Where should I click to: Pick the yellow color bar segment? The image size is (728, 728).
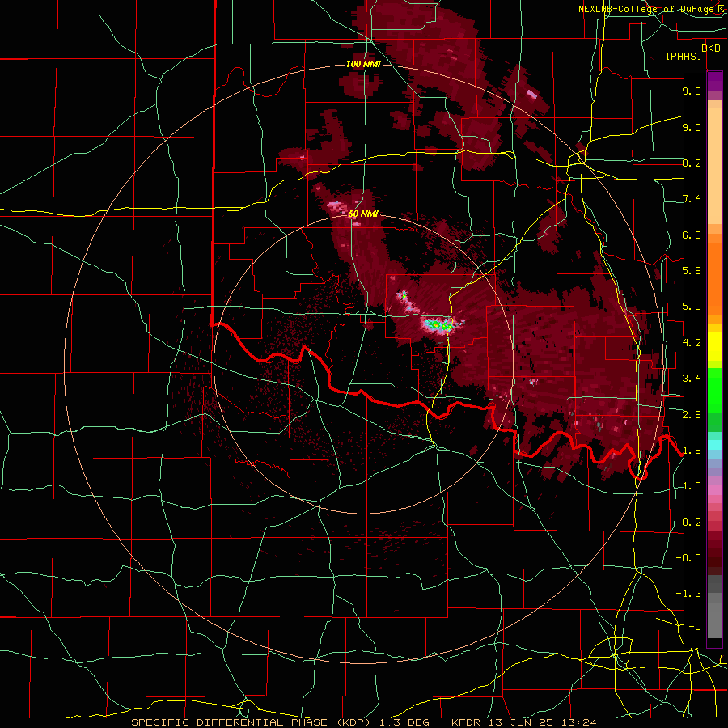tap(714, 346)
